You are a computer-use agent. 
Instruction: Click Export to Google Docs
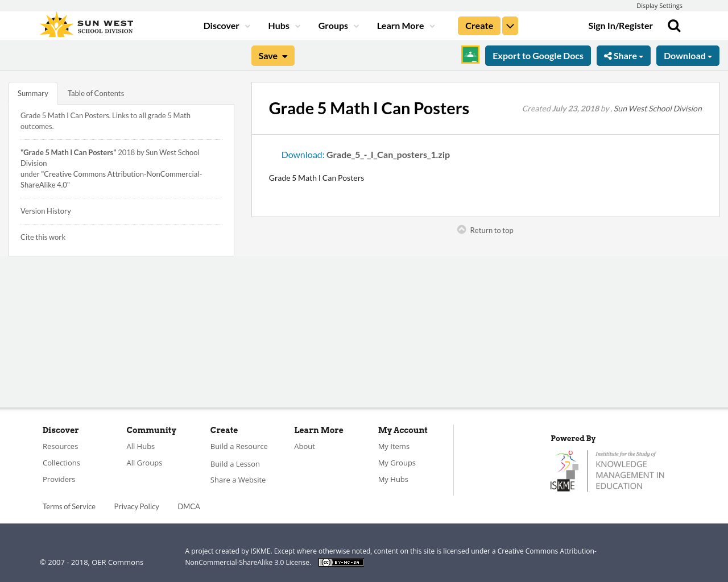click(x=537, y=55)
